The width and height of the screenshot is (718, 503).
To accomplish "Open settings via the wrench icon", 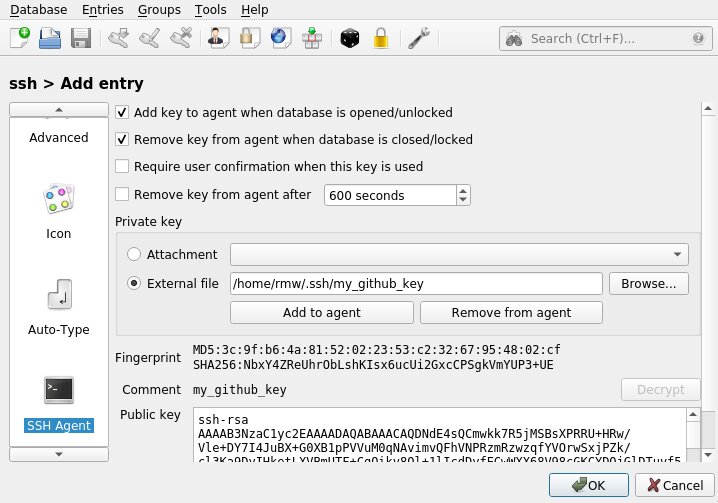I will coord(419,38).
